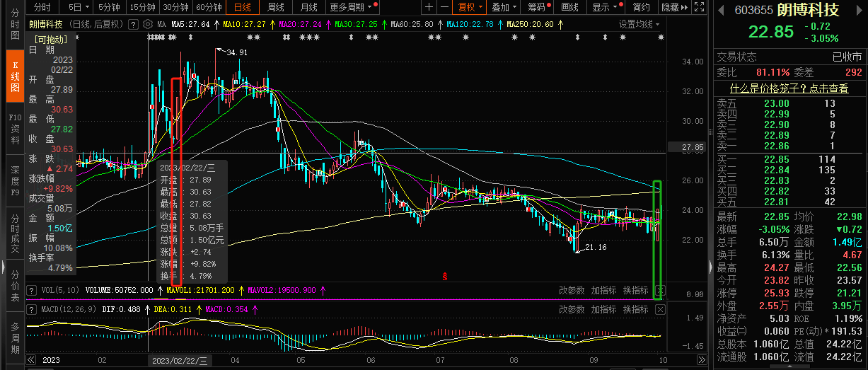Screen dimensions: 868x370
Task: Click 改参数 in the MACD panel
Action: [x=572, y=310]
